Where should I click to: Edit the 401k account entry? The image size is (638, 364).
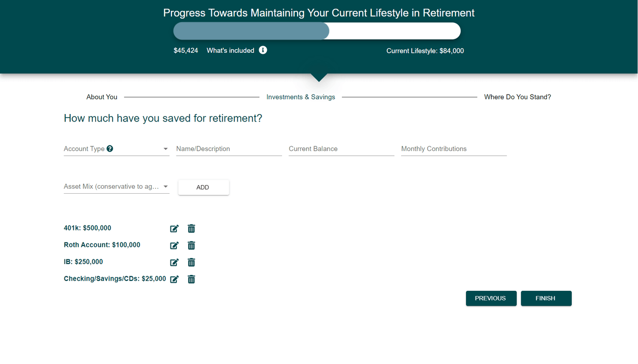(174, 229)
